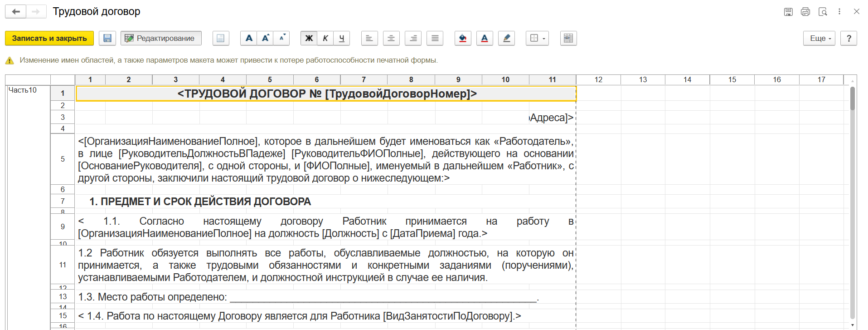Click the save icon in title bar
Viewport: 868px width, 330px height.
[x=788, y=12]
